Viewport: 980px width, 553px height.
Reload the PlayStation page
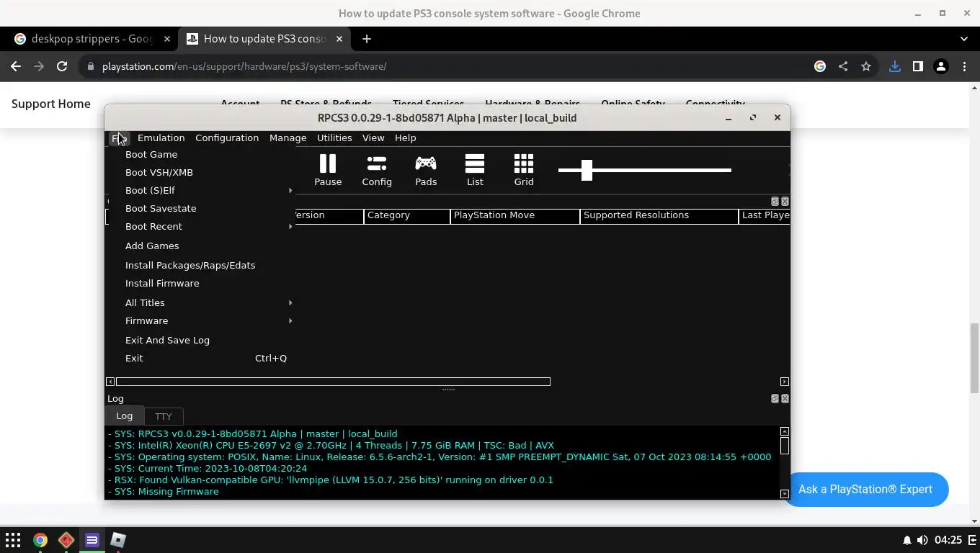(62, 66)
